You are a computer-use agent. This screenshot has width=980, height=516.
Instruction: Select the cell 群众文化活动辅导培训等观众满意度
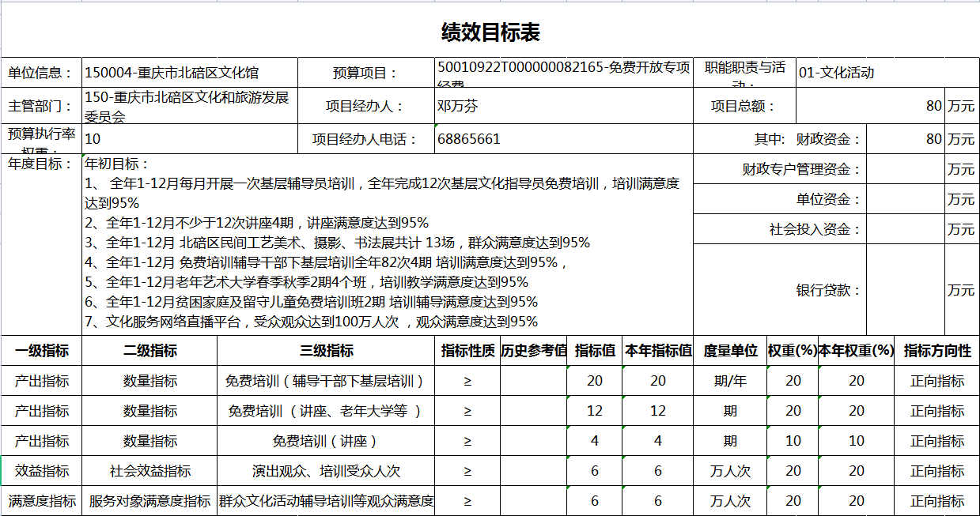[326, 501]
